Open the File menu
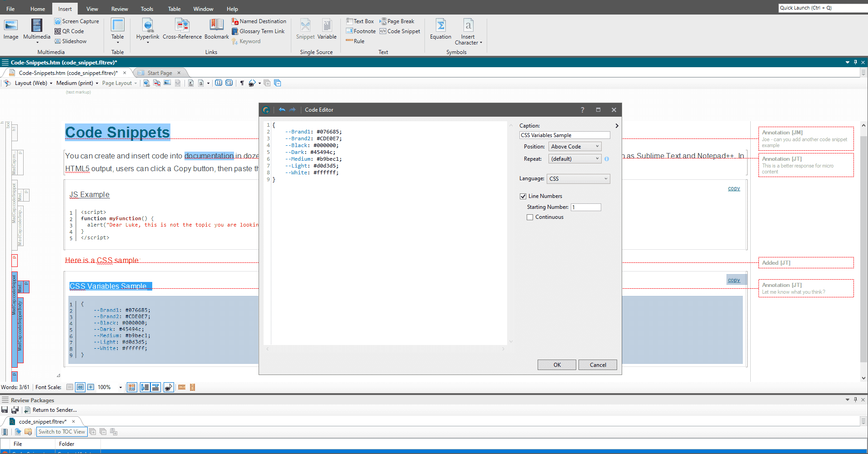Viewport: 868px width, 454px height. tap(10, 9)
